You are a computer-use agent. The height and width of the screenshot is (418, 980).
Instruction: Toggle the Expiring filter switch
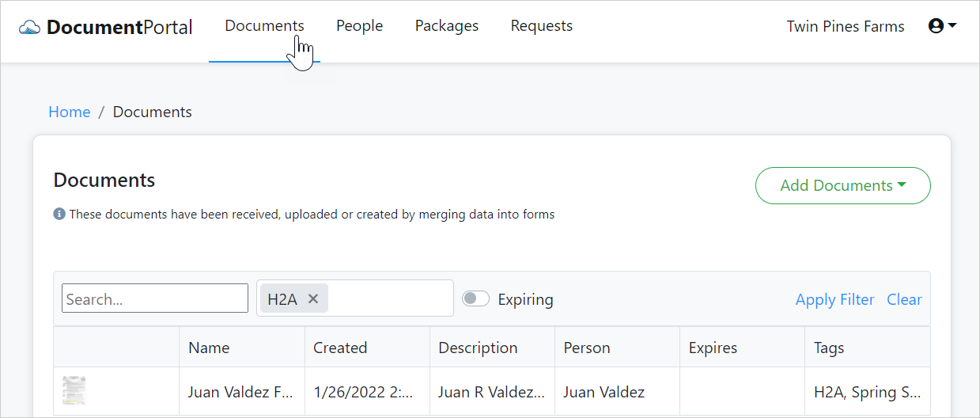[475, 298]
